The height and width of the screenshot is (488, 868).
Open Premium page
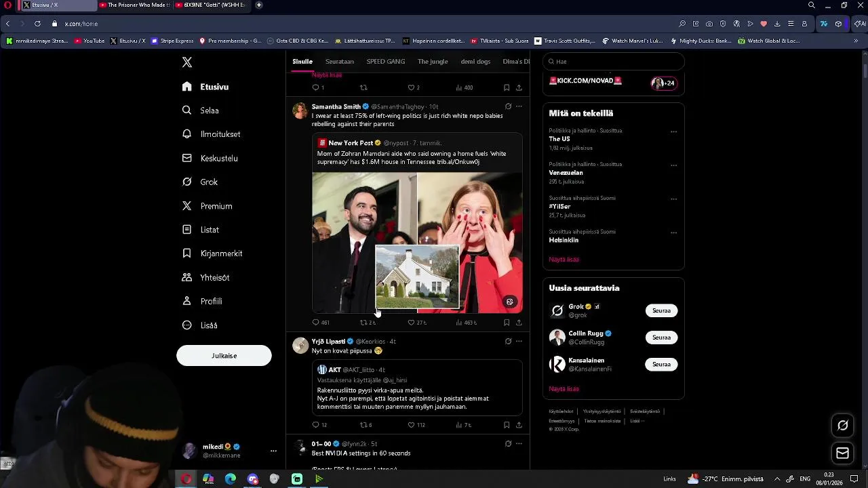click(x=208, y=206)
